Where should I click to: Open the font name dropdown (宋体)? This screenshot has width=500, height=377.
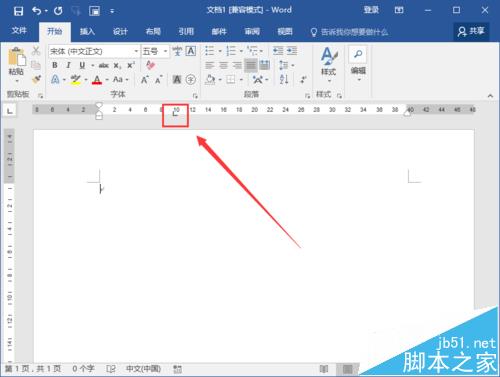tap(136, 51)
